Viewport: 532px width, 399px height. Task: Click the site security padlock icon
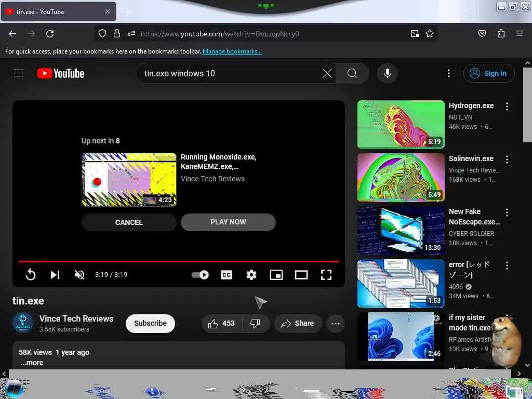coord(117,33)
